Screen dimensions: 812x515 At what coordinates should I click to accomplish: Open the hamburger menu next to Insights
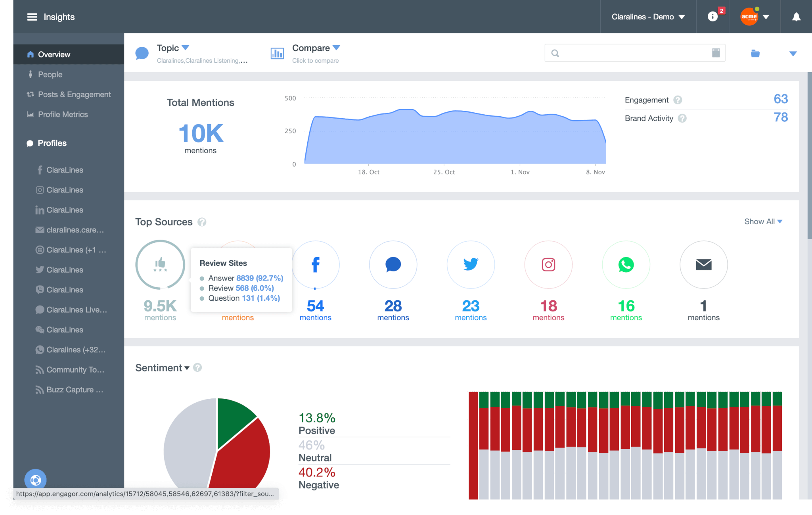pos(31,17)
